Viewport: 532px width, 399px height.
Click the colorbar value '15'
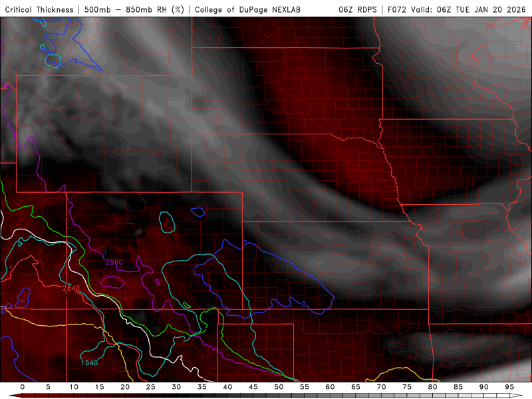click(x=99, y=387)
